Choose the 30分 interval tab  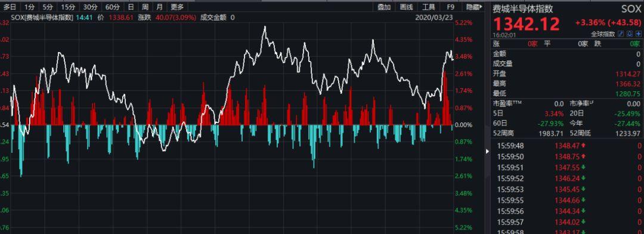click(x=90, y=7)
